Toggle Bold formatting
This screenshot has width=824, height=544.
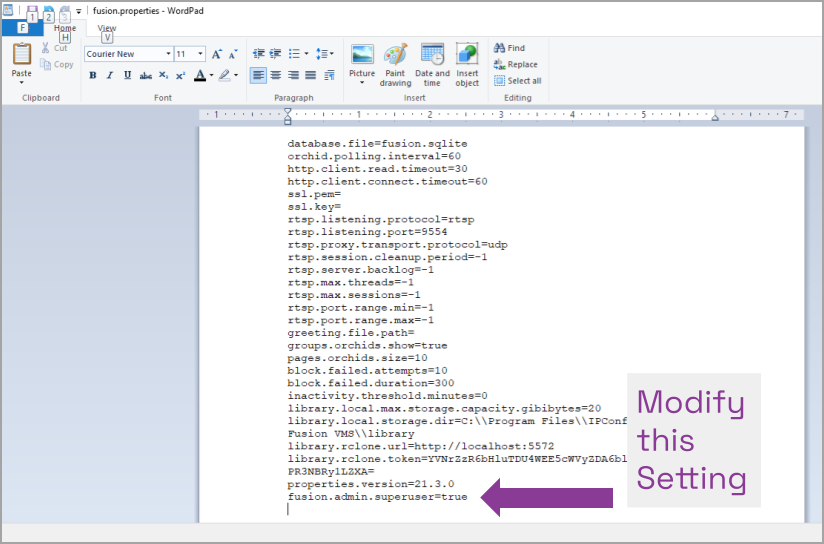(93, 75)
